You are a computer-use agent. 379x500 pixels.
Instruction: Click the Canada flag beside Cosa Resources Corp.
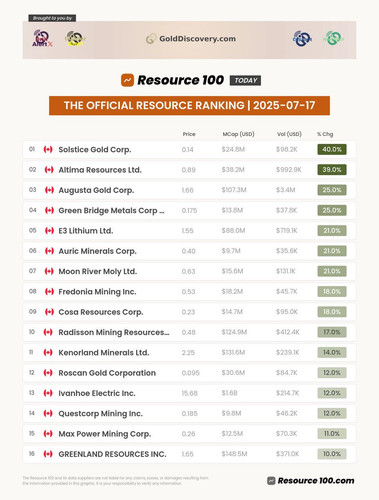point(49,312)
